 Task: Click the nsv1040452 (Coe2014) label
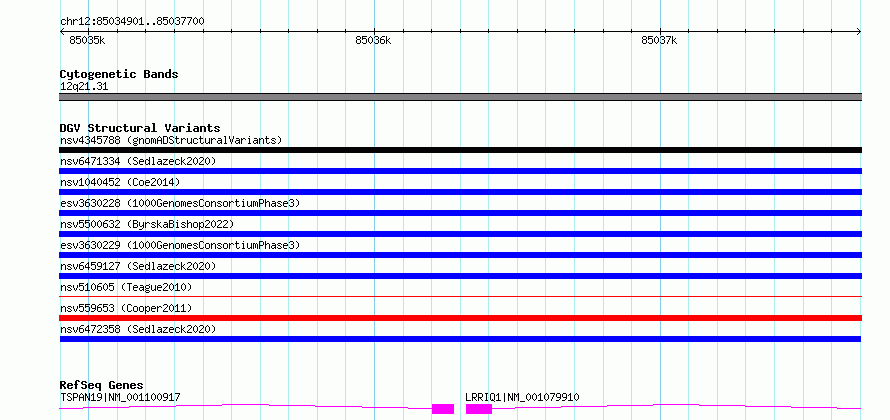120,182
